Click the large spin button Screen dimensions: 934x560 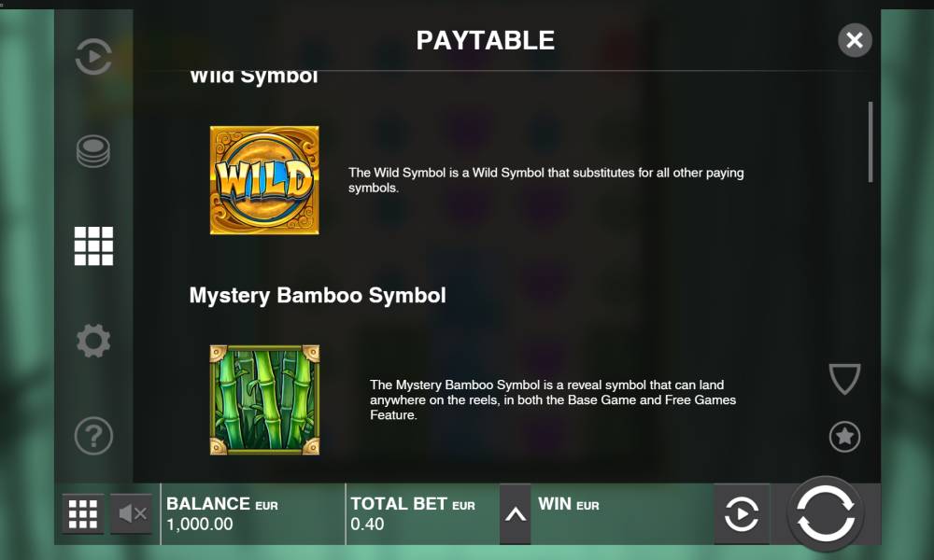point(826,514)
